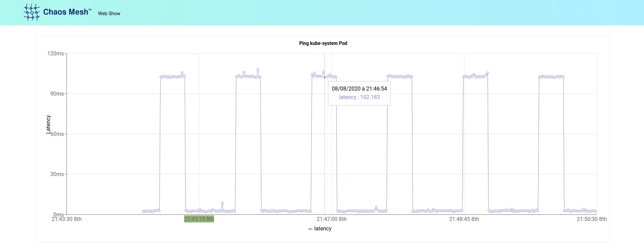Select the 21:47:00 8th time axis label
This screenshot has height=250, width=644.
[x=331, y=219]
